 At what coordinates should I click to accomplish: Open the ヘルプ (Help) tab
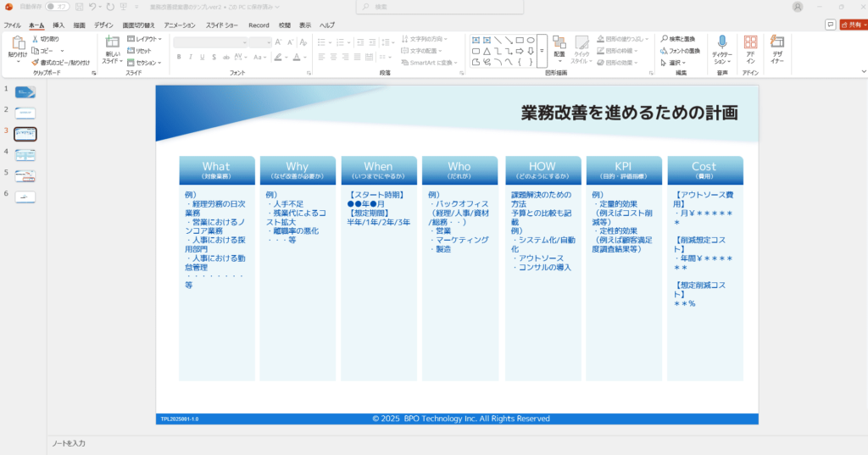[327, 25]
